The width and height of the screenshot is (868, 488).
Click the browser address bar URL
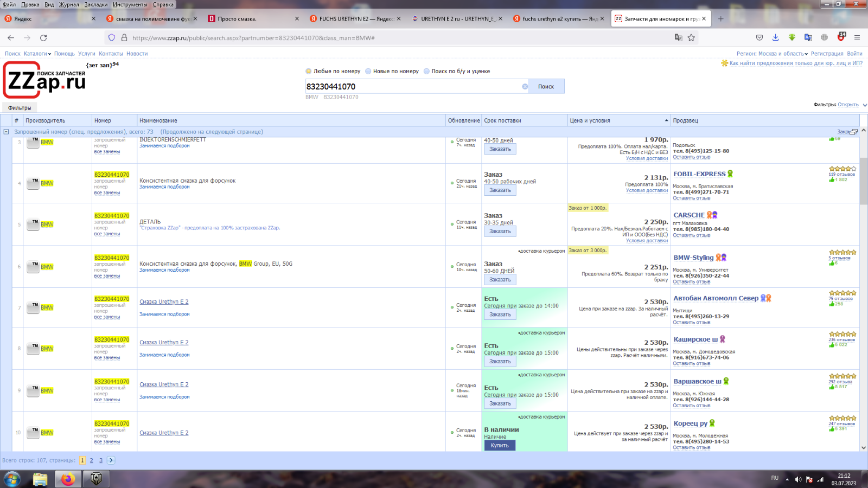click(x=253, y=38)
